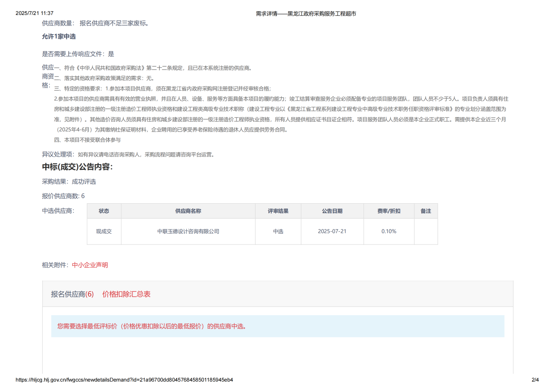Click the page title 需求详情 header
This screenshot has width=555, height=392.
pos(306,14)
